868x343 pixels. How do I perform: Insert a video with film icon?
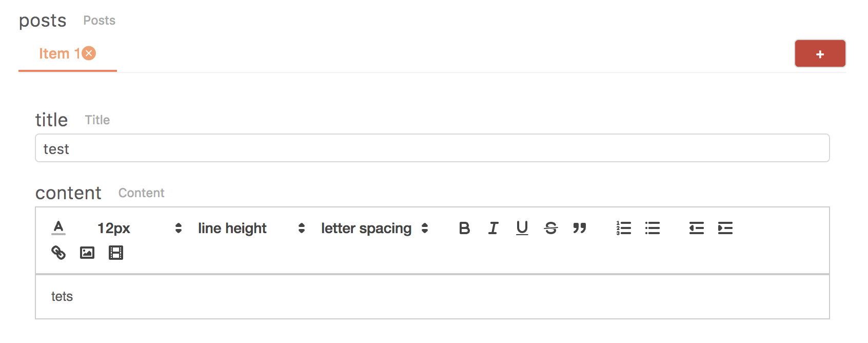coord(116,253)
